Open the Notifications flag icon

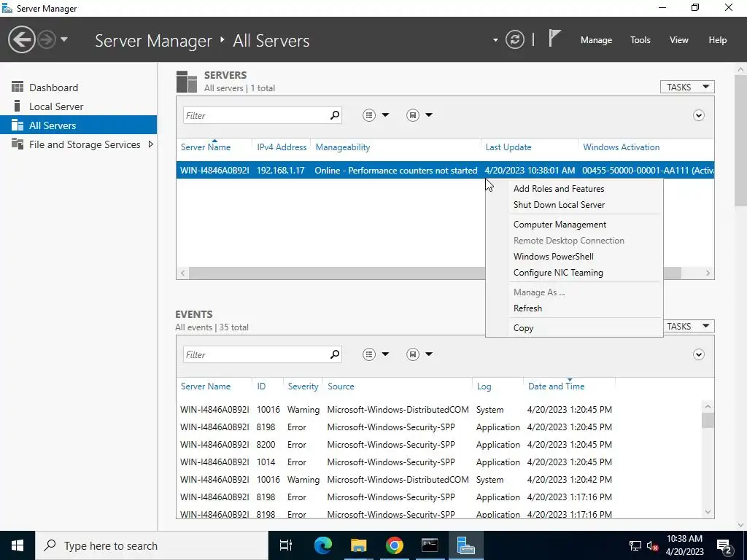554,38
